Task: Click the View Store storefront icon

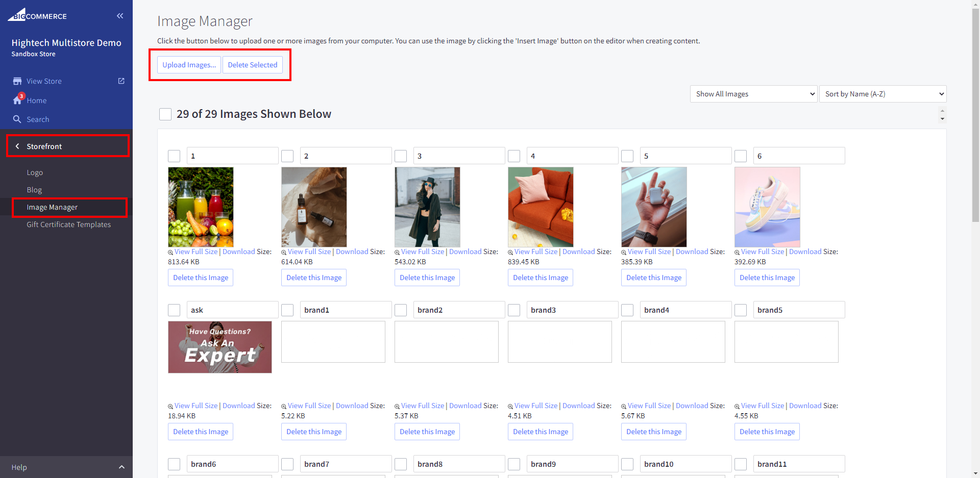Action: click(17, 81)
